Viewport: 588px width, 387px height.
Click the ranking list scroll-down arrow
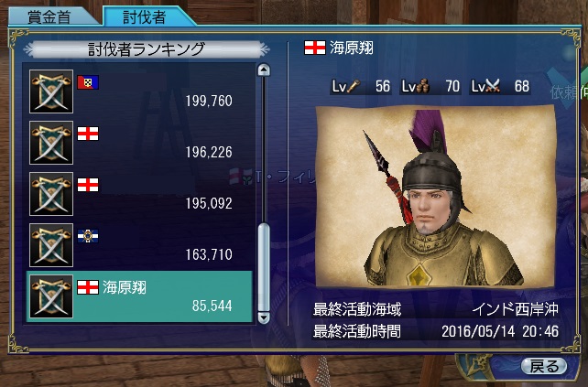tap(264, 317)
